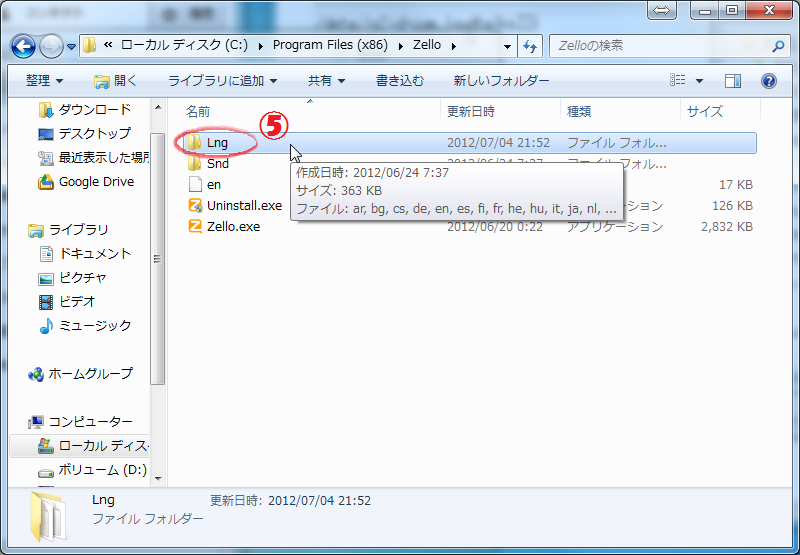Expand the arrow after the Zello breadcrumb
Screen dimensions: 800x555
pos(454,46)
